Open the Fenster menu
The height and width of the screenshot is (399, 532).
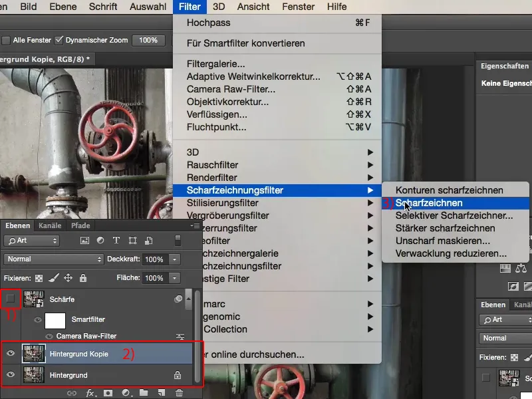pos(298,7)
